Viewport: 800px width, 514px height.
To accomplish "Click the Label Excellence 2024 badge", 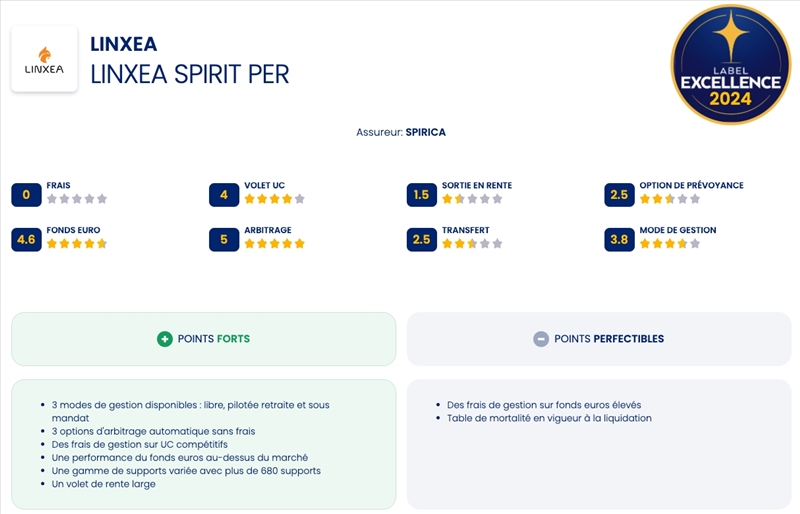I will pyautogui.click(x=729, y=64).
